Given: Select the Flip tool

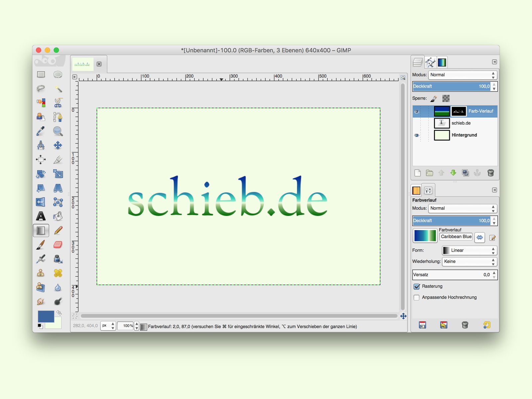Looking at the screenshot, I should pos(41,202).
